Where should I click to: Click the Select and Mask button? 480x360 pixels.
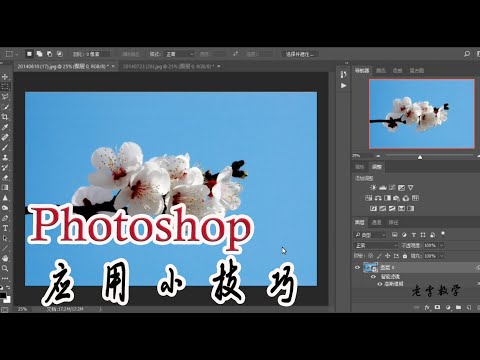point(300,54)
